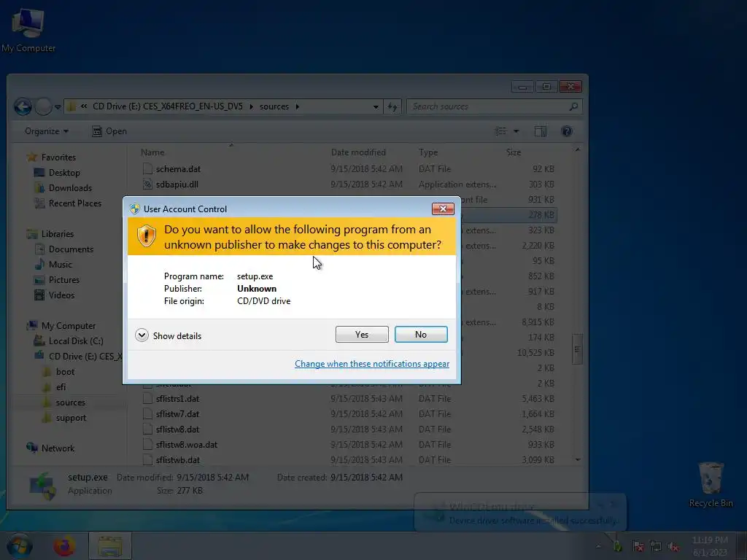Click the User Account Control title shield icon
The image size is (747, 560).
pos(135,209)
